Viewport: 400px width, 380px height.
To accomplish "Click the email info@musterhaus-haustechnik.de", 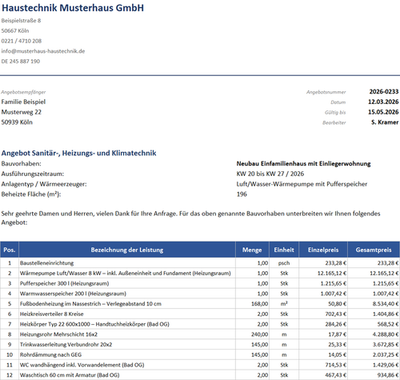I will 43,51.
